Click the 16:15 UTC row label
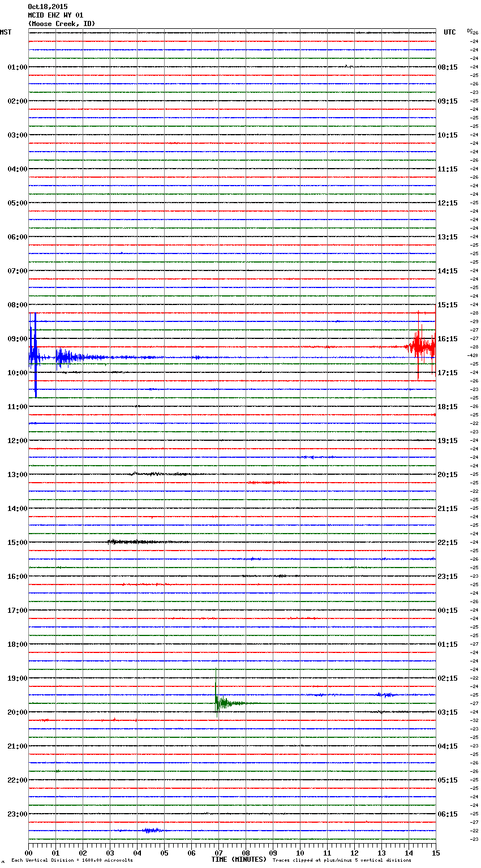The height and width of the screenshot is (868, 481). pyautogui.click(x=448, y=338)
